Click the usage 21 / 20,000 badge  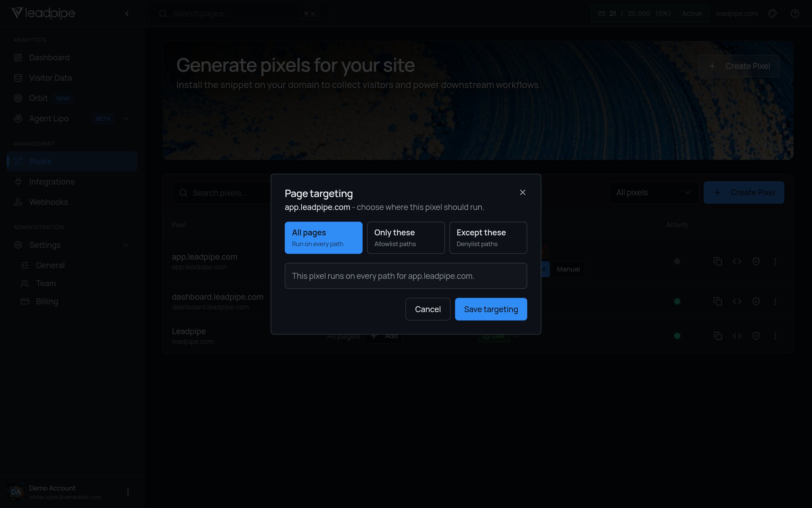(x=650, y=14)
